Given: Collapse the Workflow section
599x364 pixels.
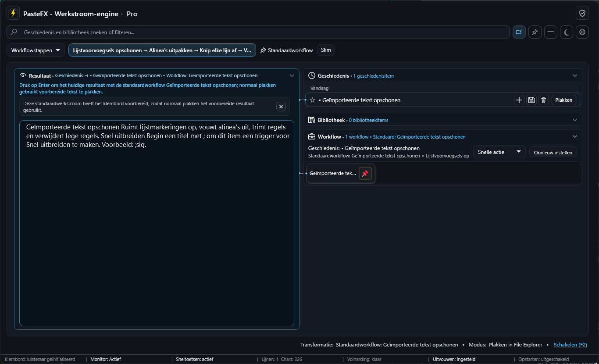Looking at the screenshot, I should [x=575, y=136].
